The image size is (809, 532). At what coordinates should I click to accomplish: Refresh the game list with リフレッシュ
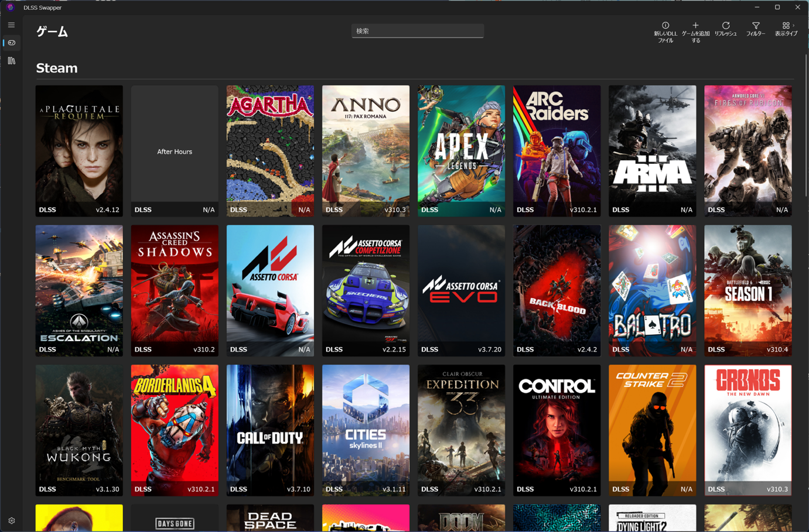pos(726,30)
